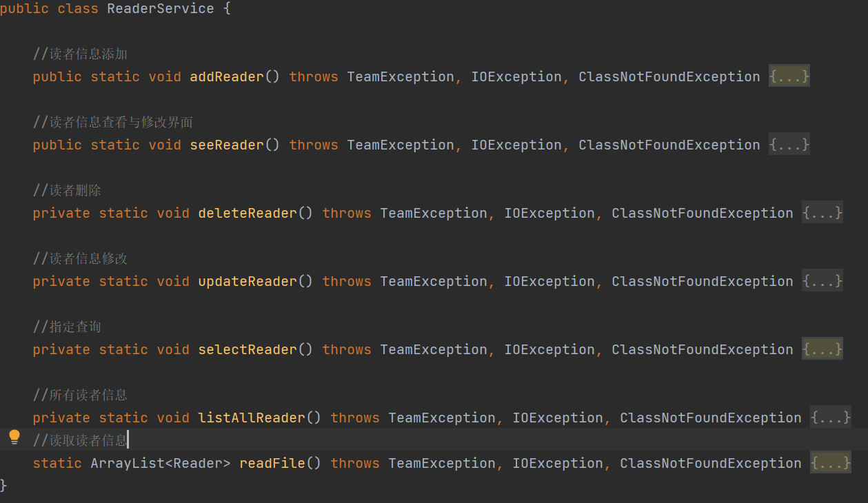The height and width of the screenshot is (503, 868).
Task: Click the selectReader method name
Action: pos(248,349)
